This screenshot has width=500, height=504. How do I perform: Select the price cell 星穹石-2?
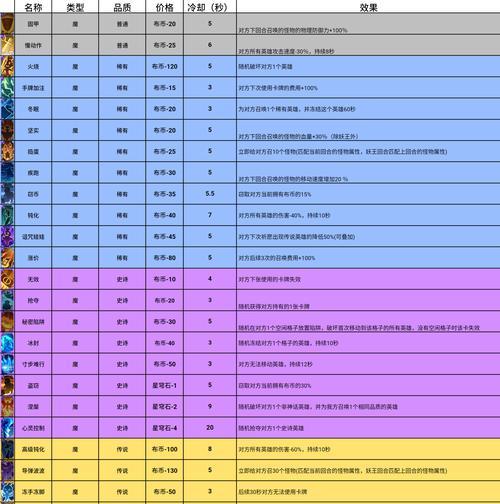click(165, 407)
